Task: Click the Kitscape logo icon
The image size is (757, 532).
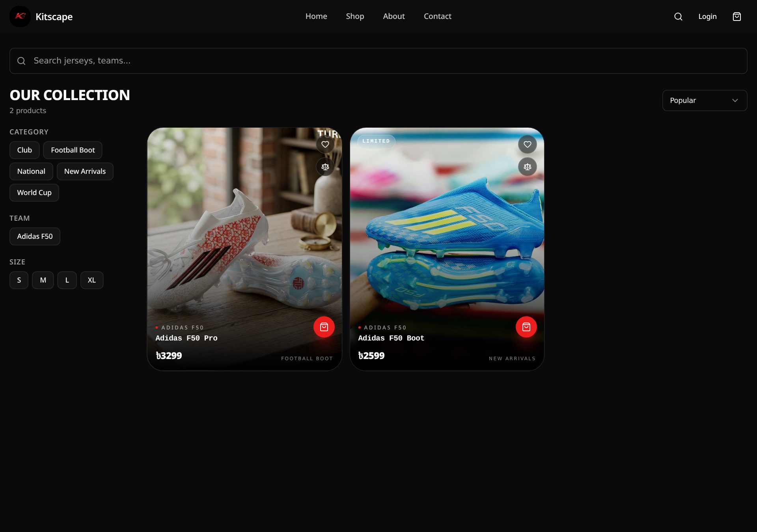Action: point(20,17)
